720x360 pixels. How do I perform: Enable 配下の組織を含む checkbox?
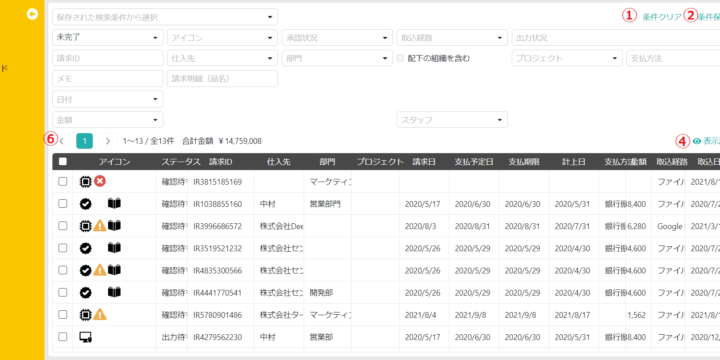coord(400,58)
